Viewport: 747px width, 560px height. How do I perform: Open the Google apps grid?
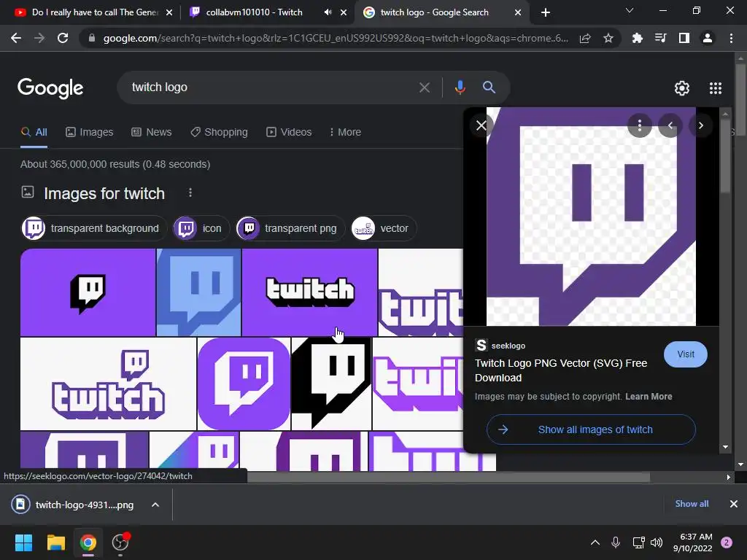pyautogui.click(x=716, y=88)
